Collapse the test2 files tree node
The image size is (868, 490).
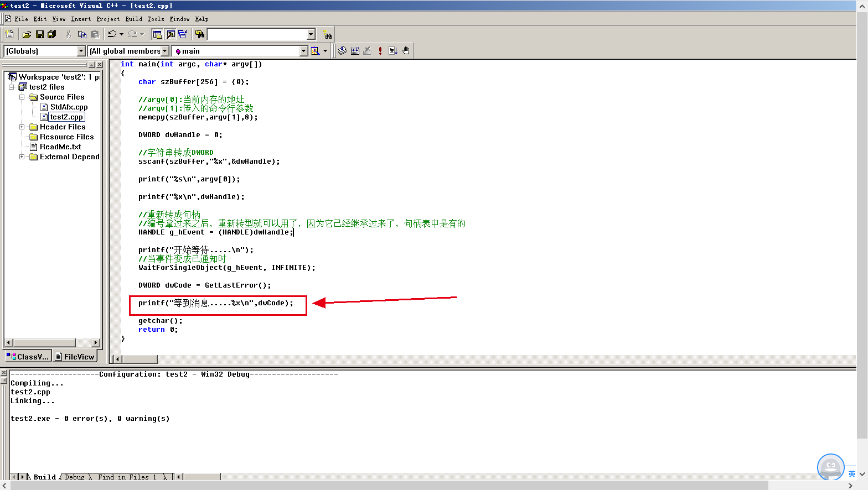11,87
